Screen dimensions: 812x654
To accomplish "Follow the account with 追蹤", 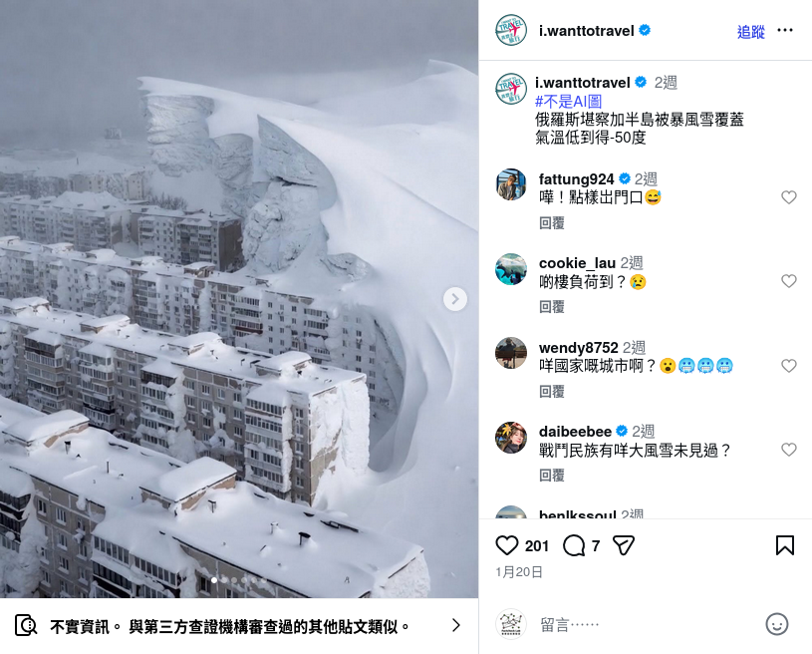I will pos(751,32).
